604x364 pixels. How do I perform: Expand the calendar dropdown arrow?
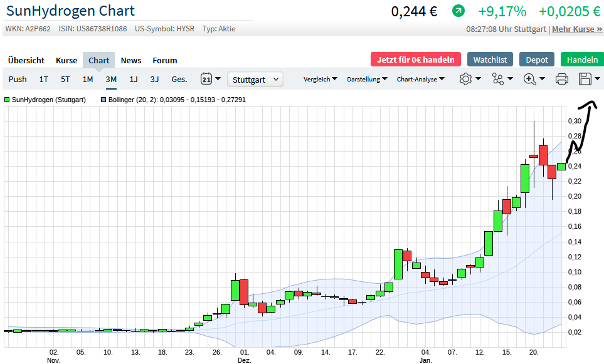coord(218,79)
